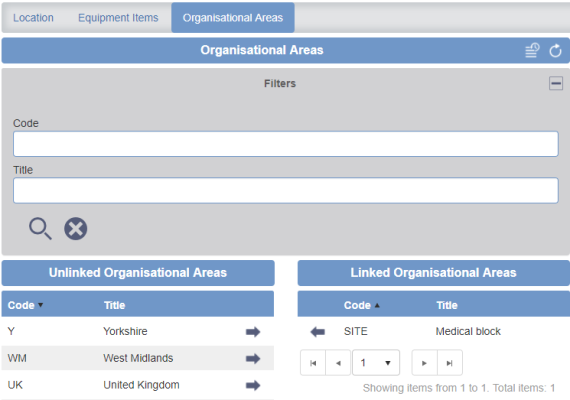This screenshot has width=570, height=400.
Task: Click the Linked Organisational Areas heading
Action: (433, 273)
